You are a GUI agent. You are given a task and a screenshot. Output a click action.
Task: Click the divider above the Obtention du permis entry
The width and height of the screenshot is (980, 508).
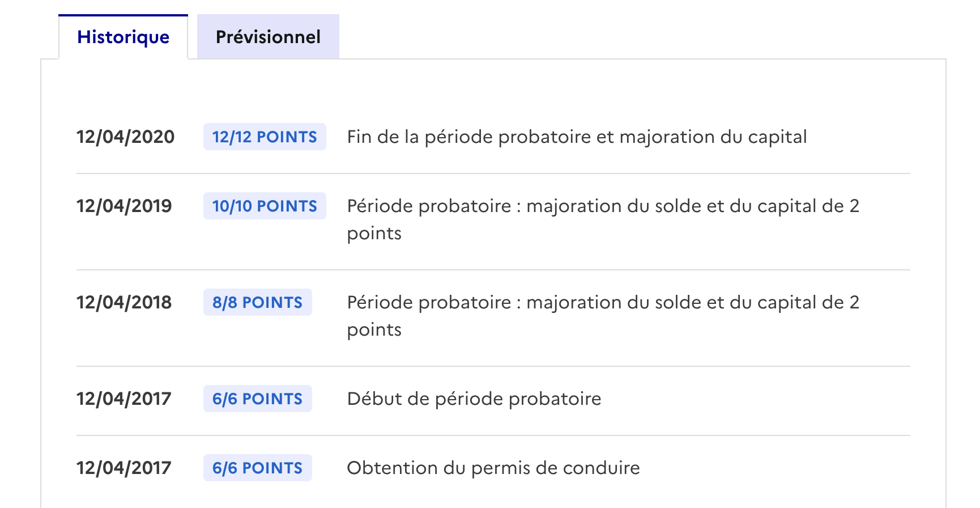493,435
